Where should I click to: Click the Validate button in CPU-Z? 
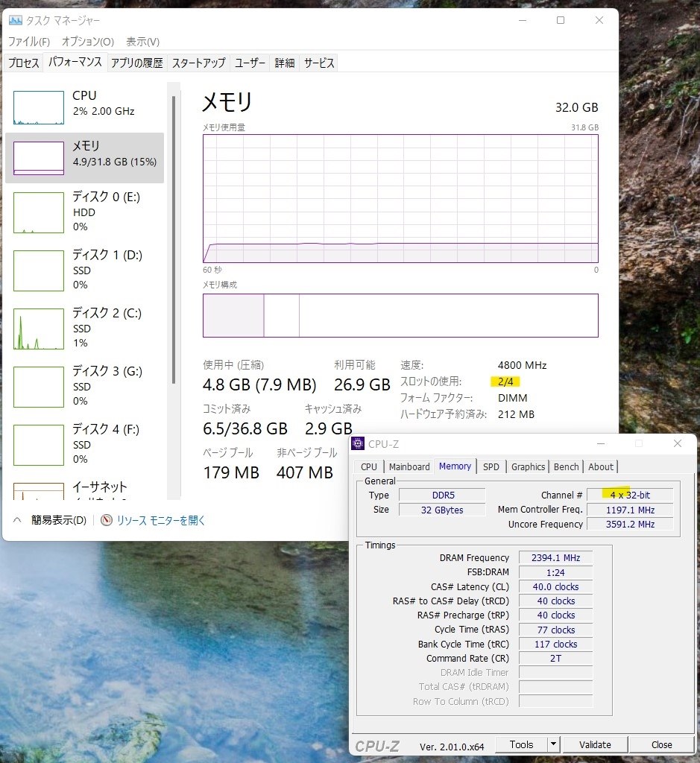[x=595, y=744]
